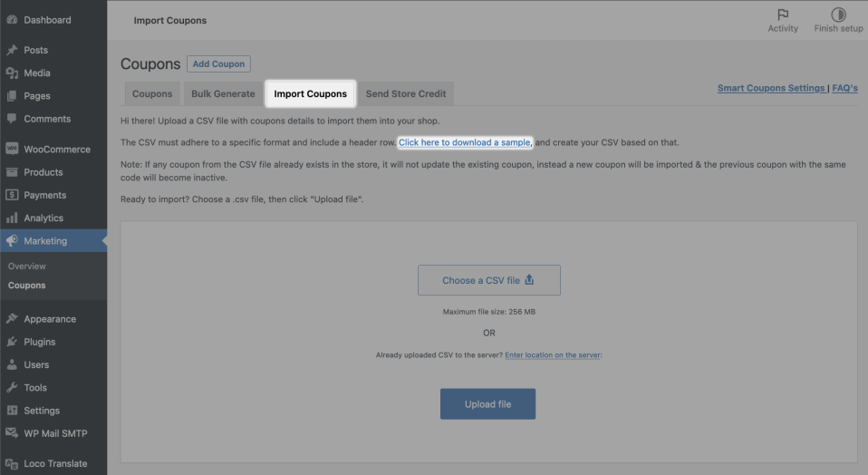Click the Dashboard gauge icon
This screenshot has height=475, width=868.
point(12,19)
